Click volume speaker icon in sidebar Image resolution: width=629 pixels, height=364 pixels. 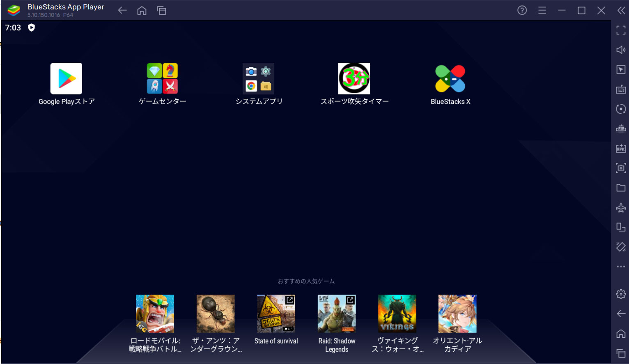621,50
